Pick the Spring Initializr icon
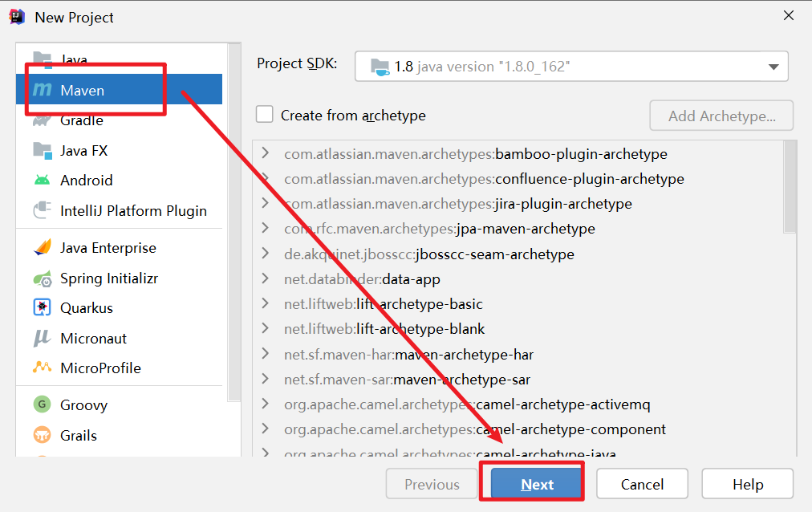 point(43,278)
